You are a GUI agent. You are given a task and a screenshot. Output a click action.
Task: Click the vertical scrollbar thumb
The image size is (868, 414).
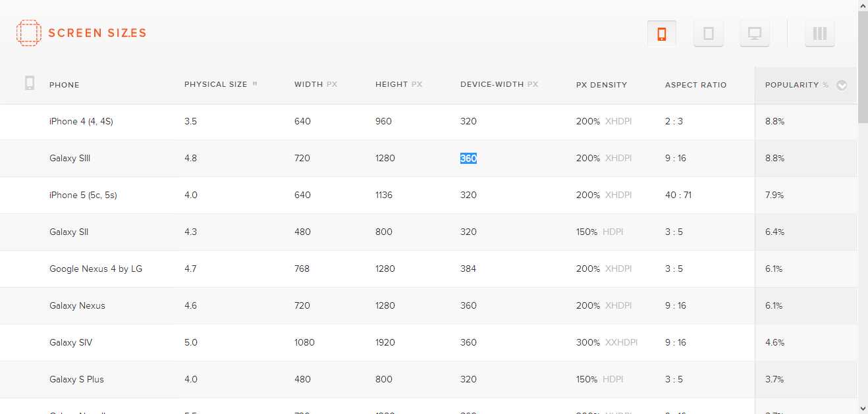pyautogui.click(x=863, y=68)
